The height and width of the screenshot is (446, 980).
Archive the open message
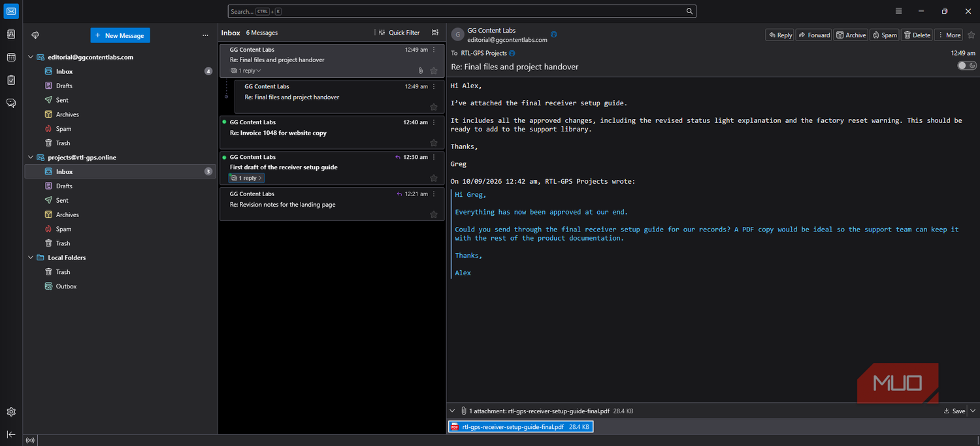(x=851, y=35)
